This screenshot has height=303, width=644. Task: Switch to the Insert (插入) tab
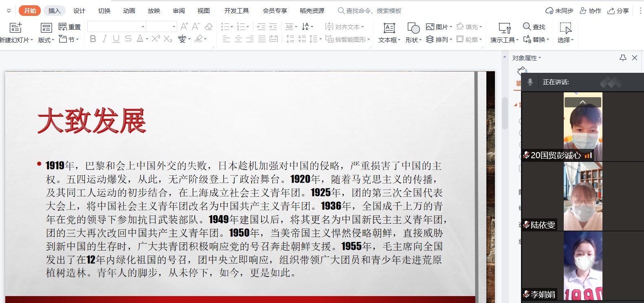pyautogui.click(x=54, y=11)
